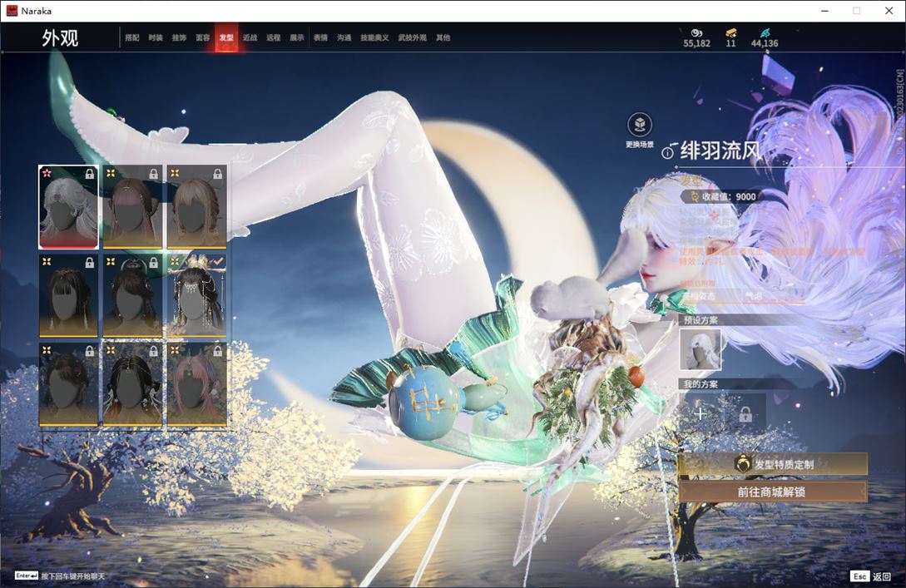Click the 预设方案 preset hairstyle thumbnail
The width and height of the screenshot is (906, 588).
point(701,349)
